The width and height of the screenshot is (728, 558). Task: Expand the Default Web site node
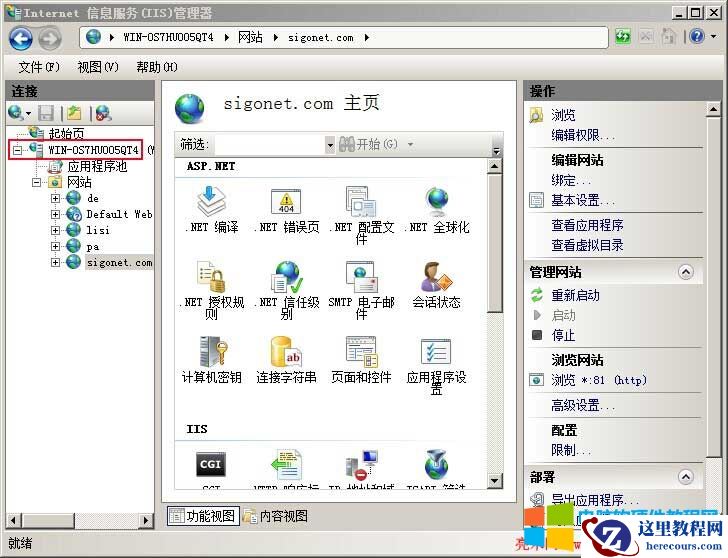(55, 214)
